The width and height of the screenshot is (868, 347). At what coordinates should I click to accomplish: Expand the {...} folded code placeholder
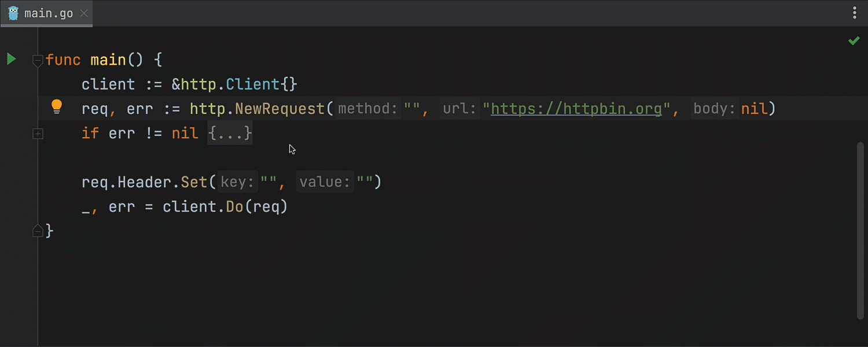[x=230, y=133]
